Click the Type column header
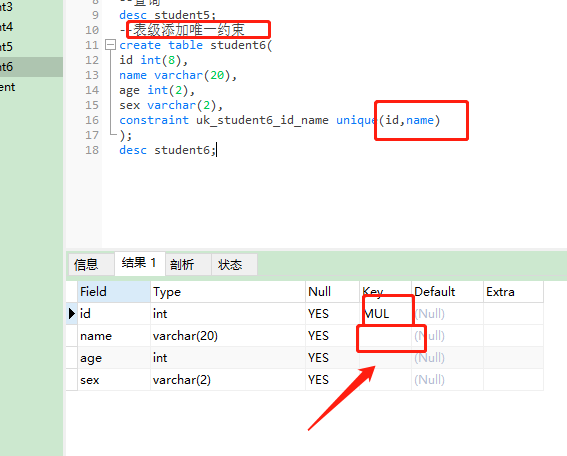Viewport: 567px width, 456px height. click(x=228, y=292)
